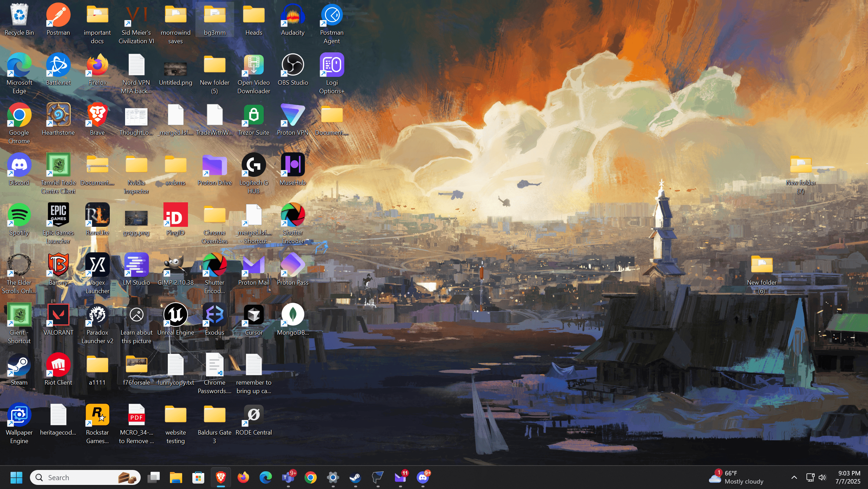Click the taskbar Search box

85,477
